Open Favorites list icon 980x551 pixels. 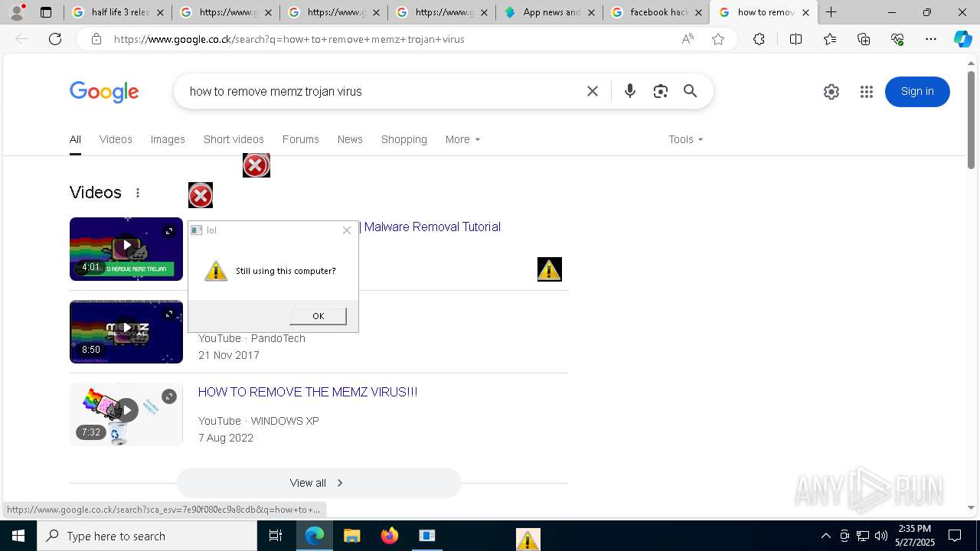[x=830, y=39]
